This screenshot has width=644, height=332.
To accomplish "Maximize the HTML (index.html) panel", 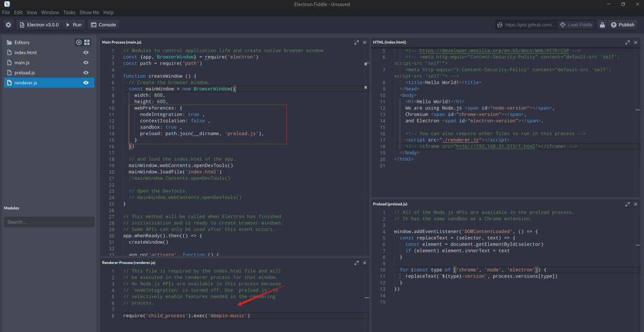I will pyautogui.click(x=627, y=42).
